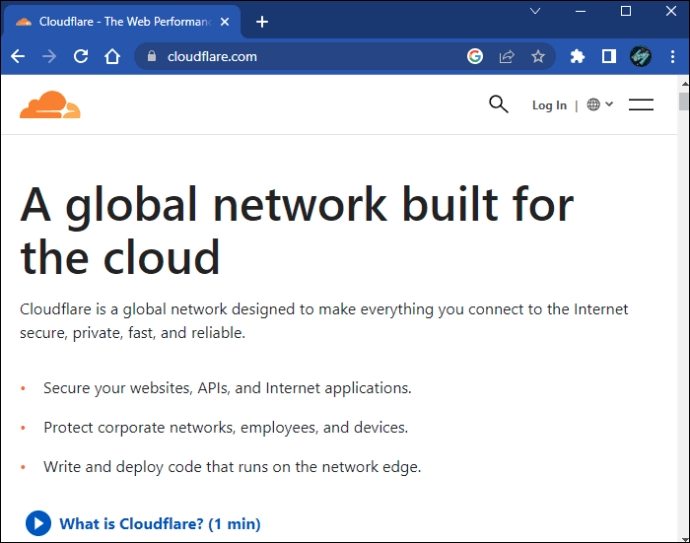The height and width of the screenshot is (543, 690).
Task: Open the Extensions puzzle-piece menu
Action: coord(577,56)
